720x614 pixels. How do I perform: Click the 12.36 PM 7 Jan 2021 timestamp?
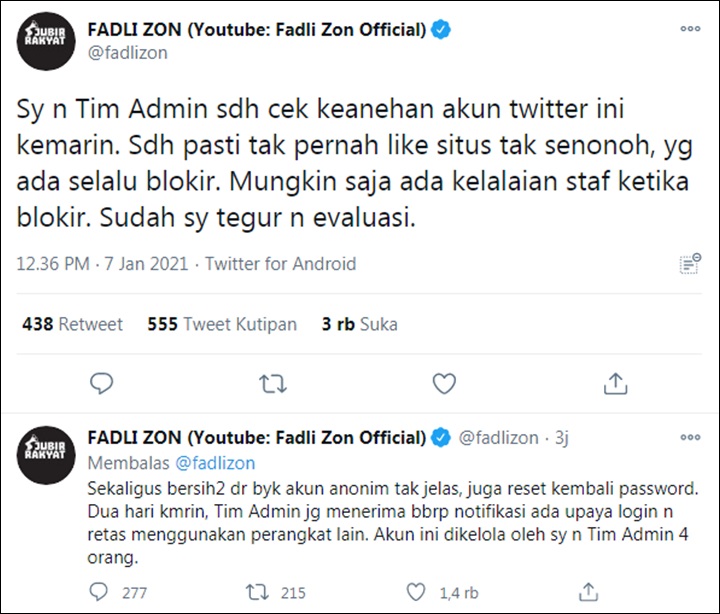coord(102,264)
